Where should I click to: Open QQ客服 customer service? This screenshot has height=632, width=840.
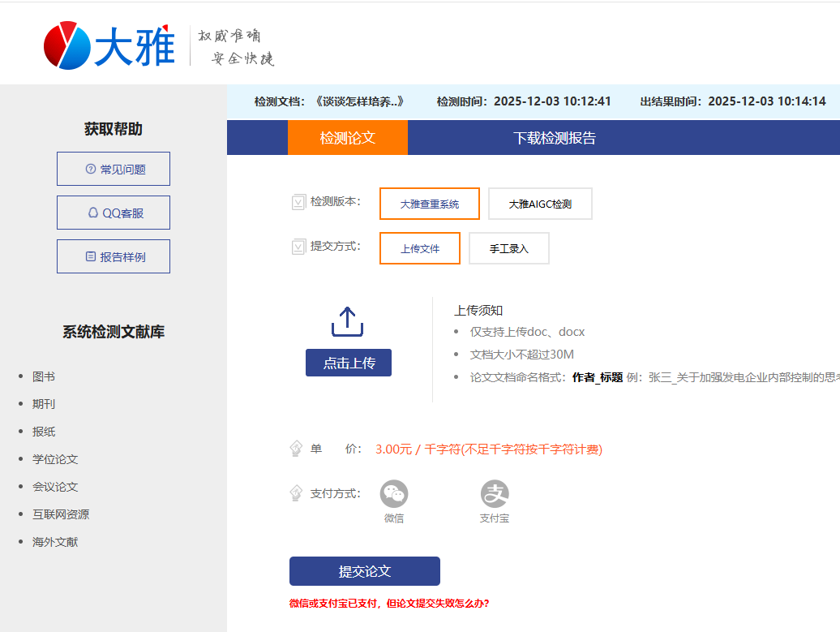click(x=113, y=212)
